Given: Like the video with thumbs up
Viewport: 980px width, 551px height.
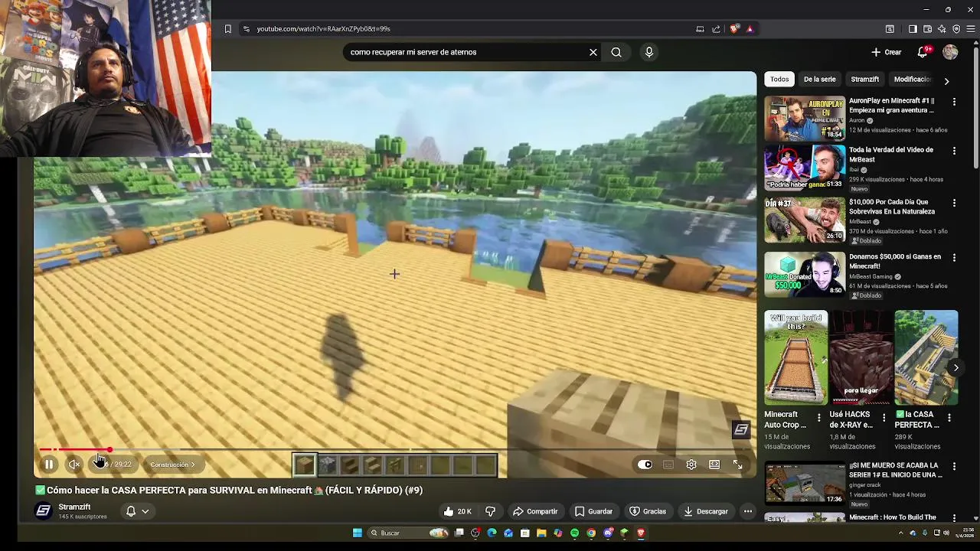Looking at the screenshot, I should (x=457, y=511).
